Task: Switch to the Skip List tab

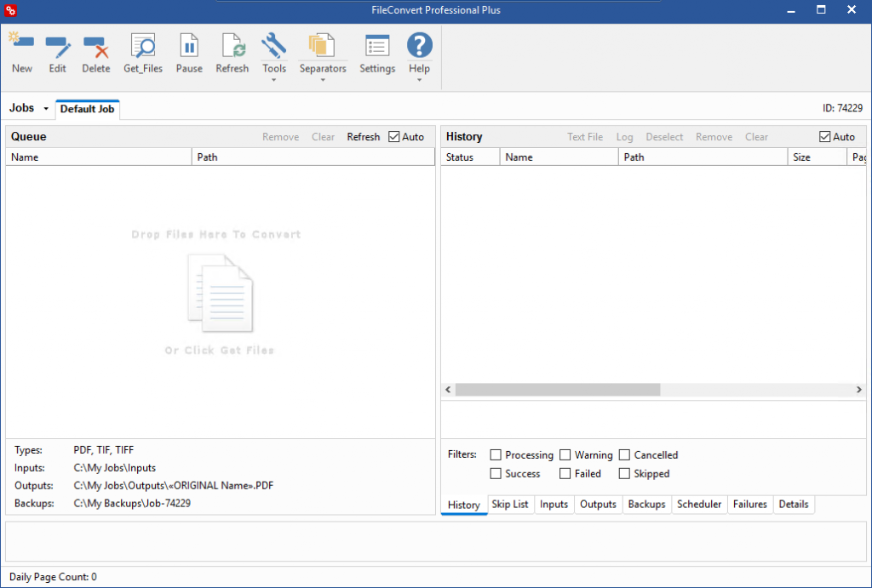Action: click(510, 505)
